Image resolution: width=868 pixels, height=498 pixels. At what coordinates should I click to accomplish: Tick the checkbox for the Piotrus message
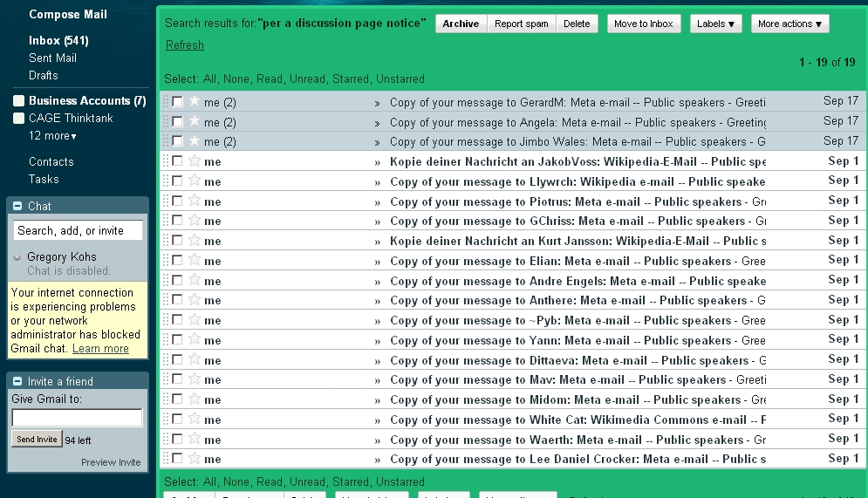click(x=177, y=201)
